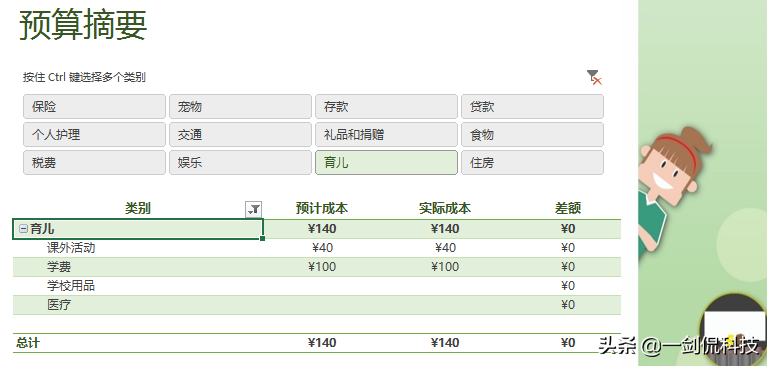770x366 pixels.
Task: Select the 食物 slicer item
Action: 532,135
